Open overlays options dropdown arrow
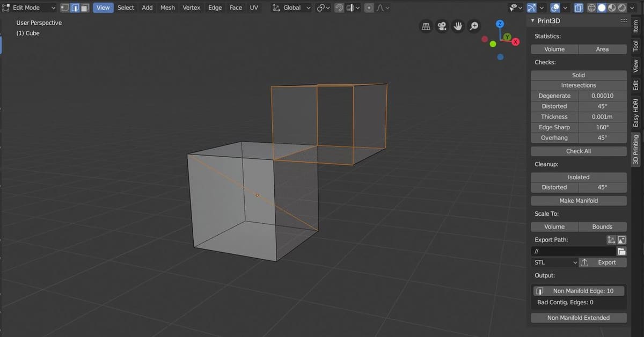This screenshot has width=644, height=337. click(x=566, y=8)
